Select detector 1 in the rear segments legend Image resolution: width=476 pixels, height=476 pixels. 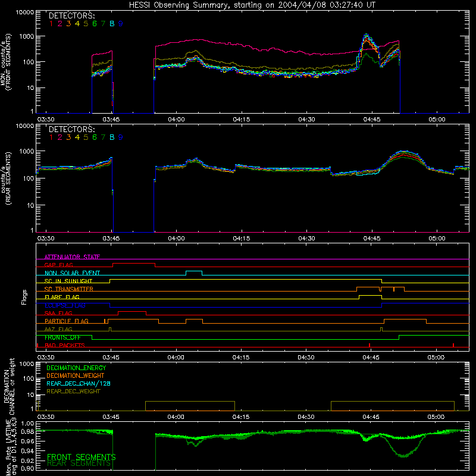click(51, 137)
